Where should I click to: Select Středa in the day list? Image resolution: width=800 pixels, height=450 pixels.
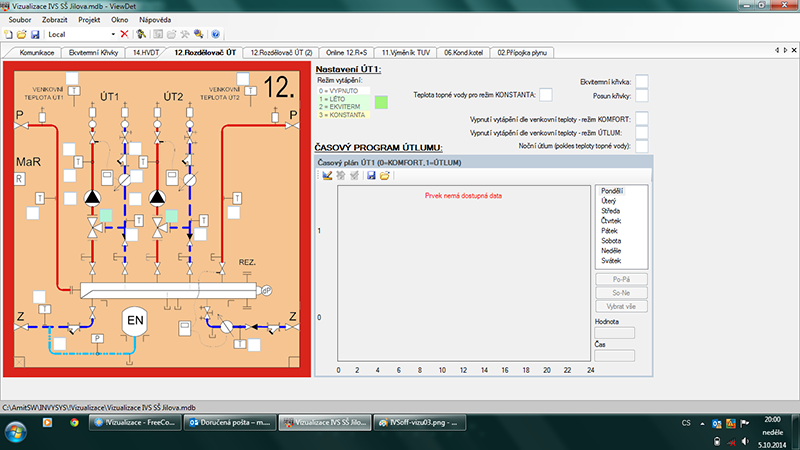coord(611,211)
